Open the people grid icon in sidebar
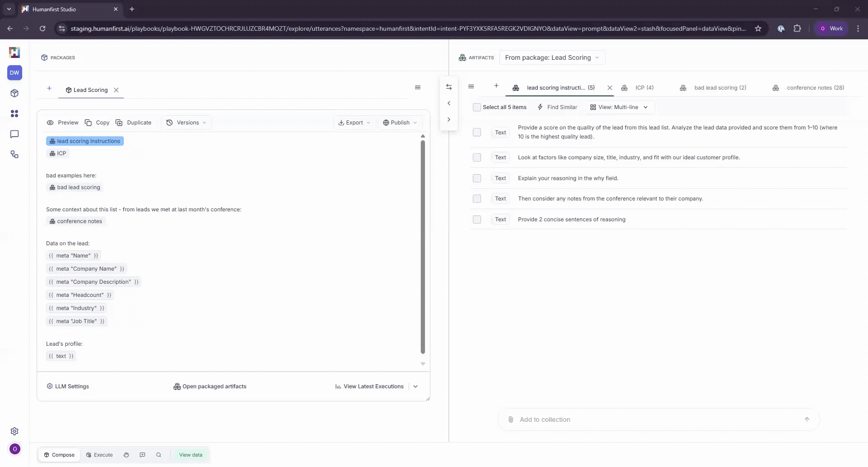Image resolution: width=868 pixels, height=467 pixels. click(x=14, y=114)
